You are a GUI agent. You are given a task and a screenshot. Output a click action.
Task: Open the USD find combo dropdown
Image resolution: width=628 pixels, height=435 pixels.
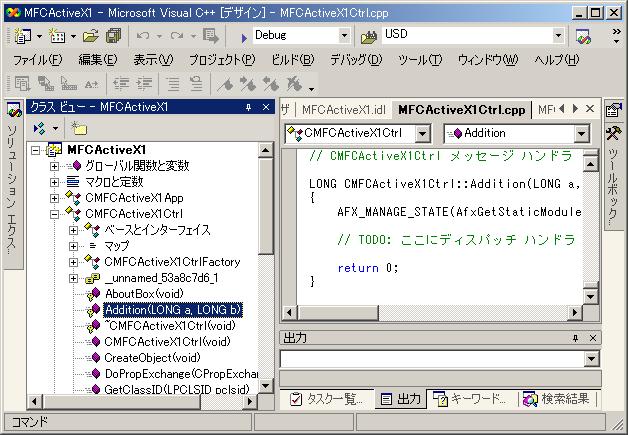tap(558, 36)
